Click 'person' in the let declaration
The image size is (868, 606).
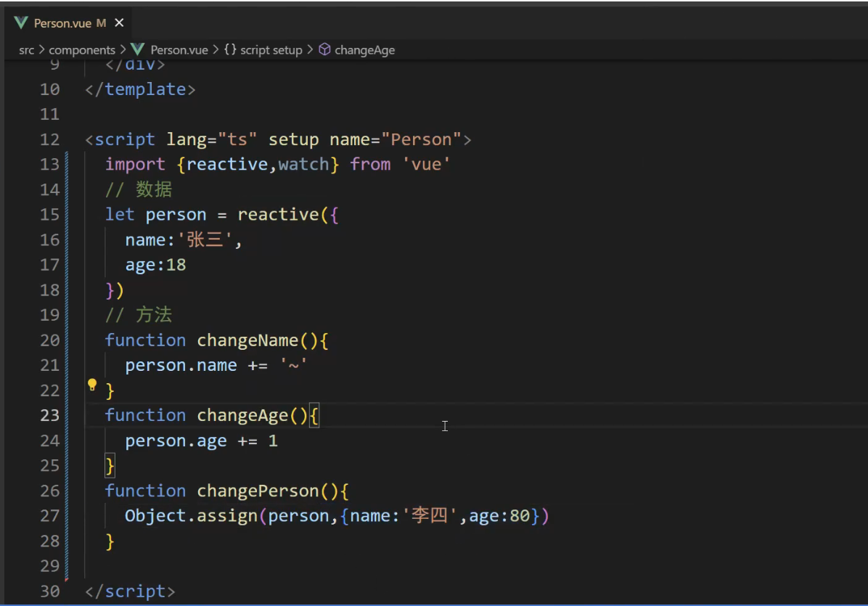[176, 215]
